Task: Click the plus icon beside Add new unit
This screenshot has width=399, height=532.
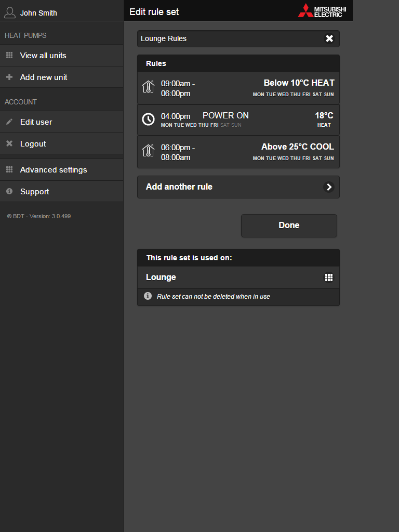Action: coord(9,77)
